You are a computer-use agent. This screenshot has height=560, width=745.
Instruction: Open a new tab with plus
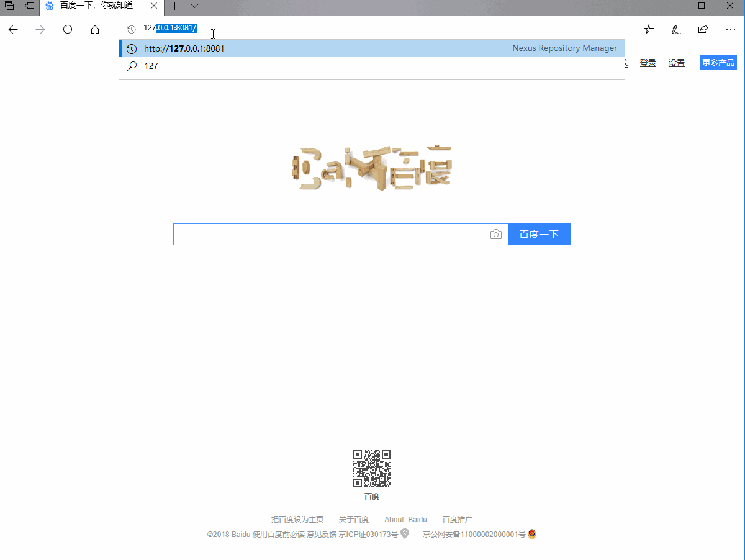click(x=175, y=6)
